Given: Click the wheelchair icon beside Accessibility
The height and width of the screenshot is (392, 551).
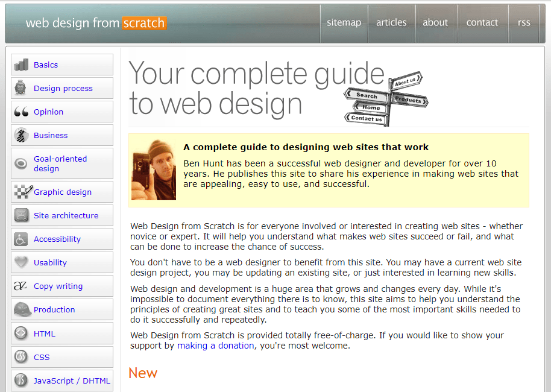Looking at the screenshot, I should 21,239.
